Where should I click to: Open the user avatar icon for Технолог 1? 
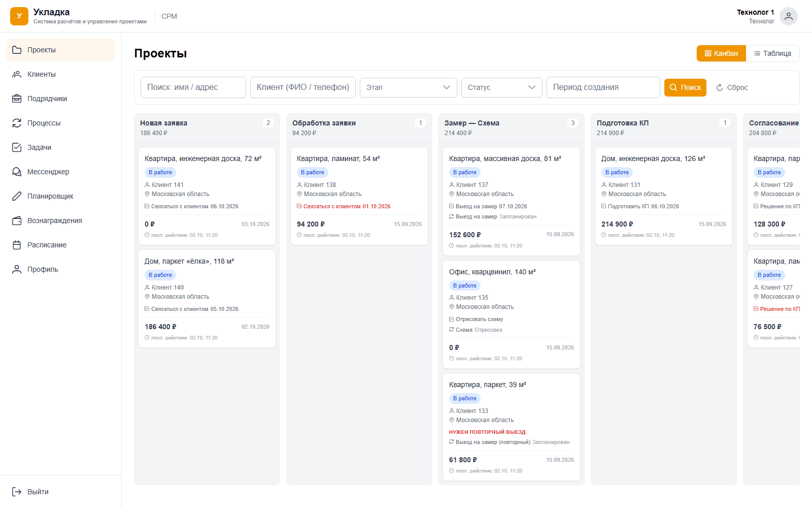pyautogui.click(x=789, y=16)
